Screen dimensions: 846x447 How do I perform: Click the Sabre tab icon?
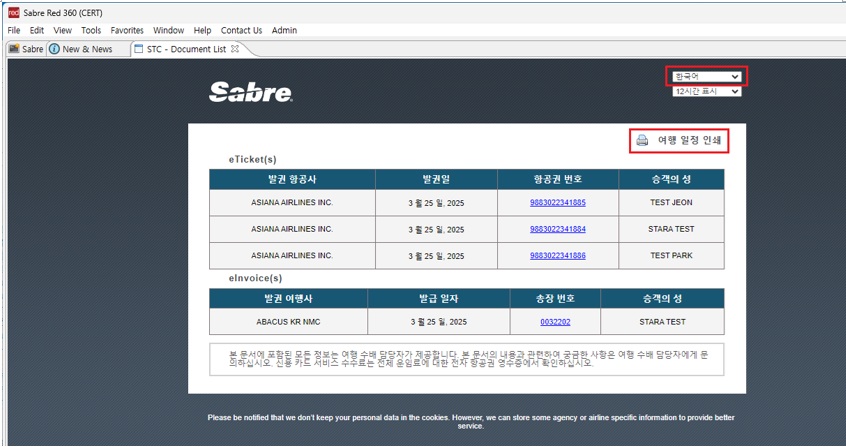click(15, 49)
